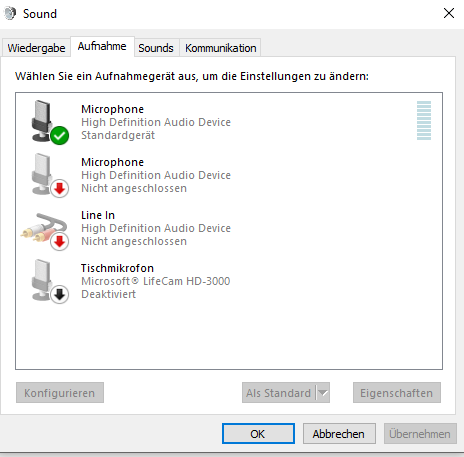This screenshot has height=457, width=464.
Task: Go to the Kommunikation tab
Action: click(221, 48)
